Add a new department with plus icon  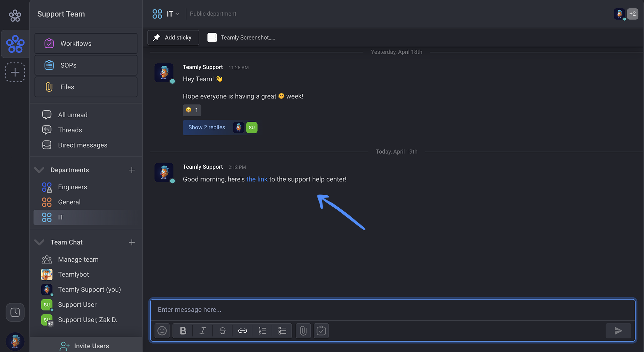click(x=132, y=170)
